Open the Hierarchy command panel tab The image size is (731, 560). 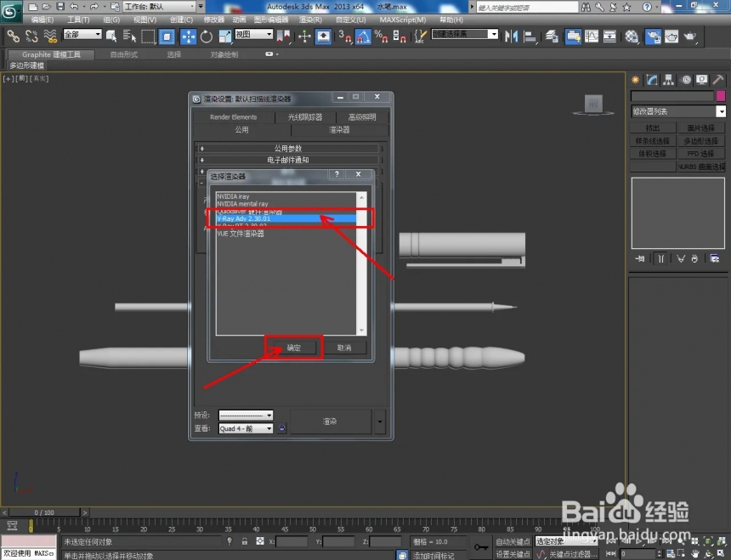[669, 80]
